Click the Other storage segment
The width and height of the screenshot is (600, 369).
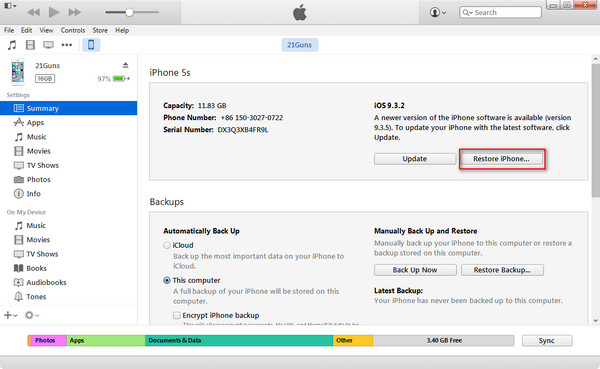(x=353, y=340)
